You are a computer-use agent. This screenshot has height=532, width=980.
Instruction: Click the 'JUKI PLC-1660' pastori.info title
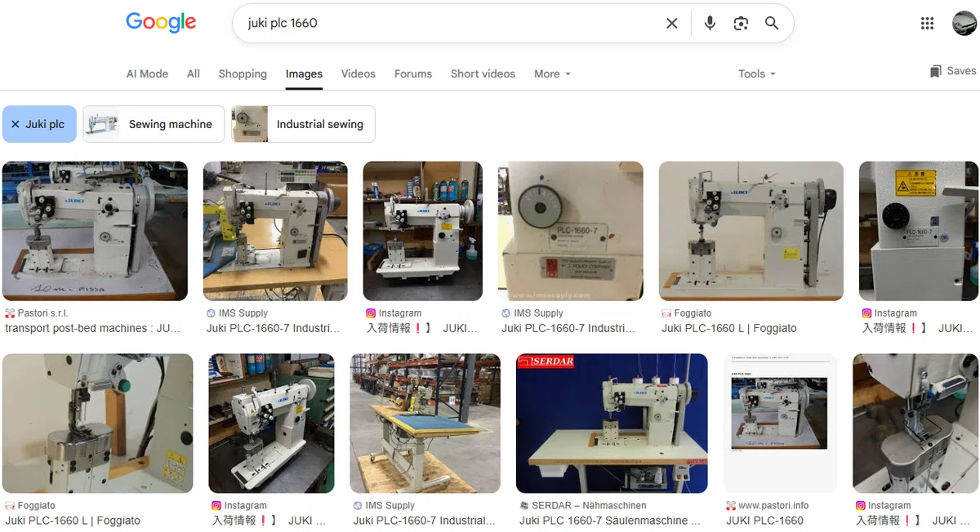tap(764, 521)
